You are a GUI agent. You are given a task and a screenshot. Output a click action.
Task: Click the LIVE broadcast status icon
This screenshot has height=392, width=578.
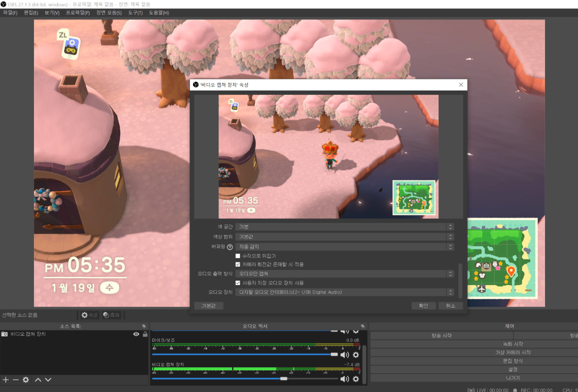[x=471, y=390]
